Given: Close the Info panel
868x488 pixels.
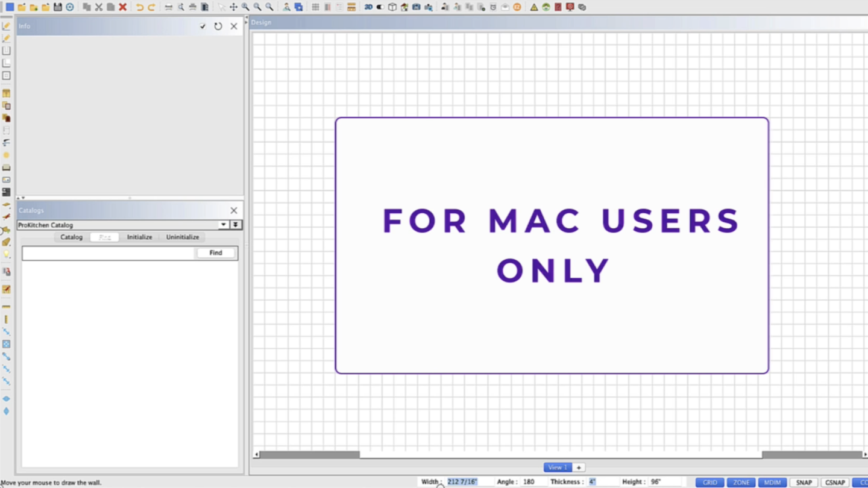Looking at the screenshot, I should pyautogui.click(x=234, y=27).
